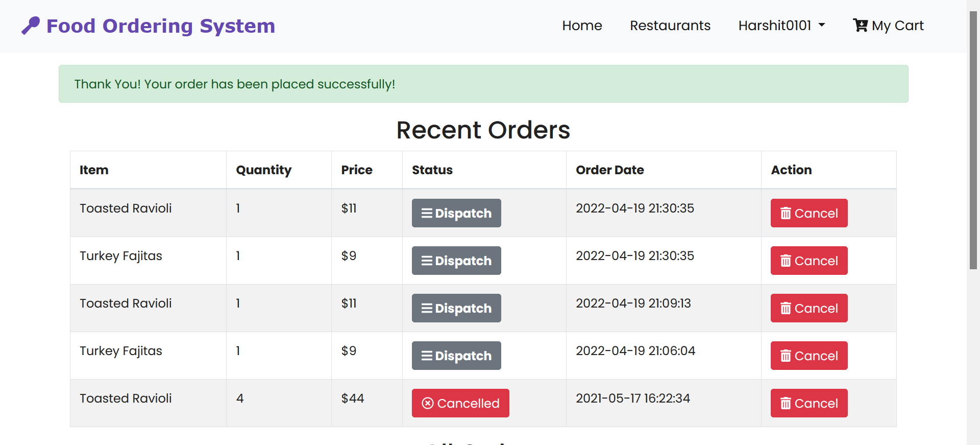Click the list icon on the Turkey Fajitas Dispatch badge

point(428,261)
